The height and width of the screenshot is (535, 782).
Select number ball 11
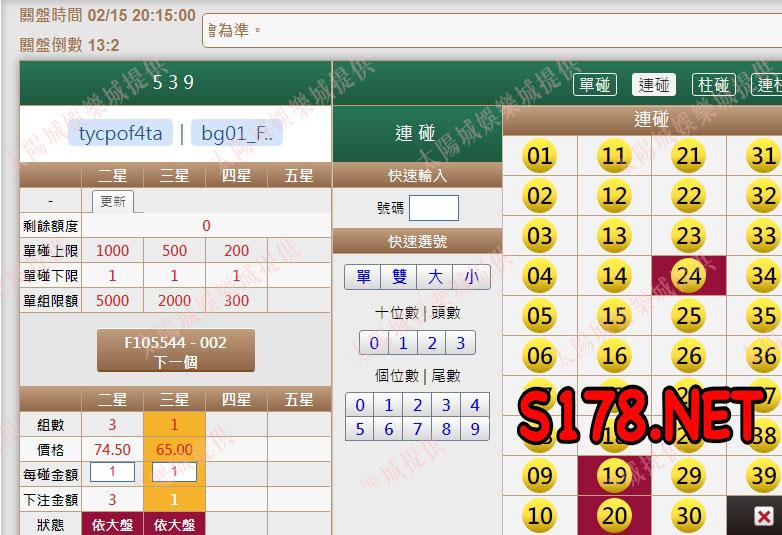[614, 156]
